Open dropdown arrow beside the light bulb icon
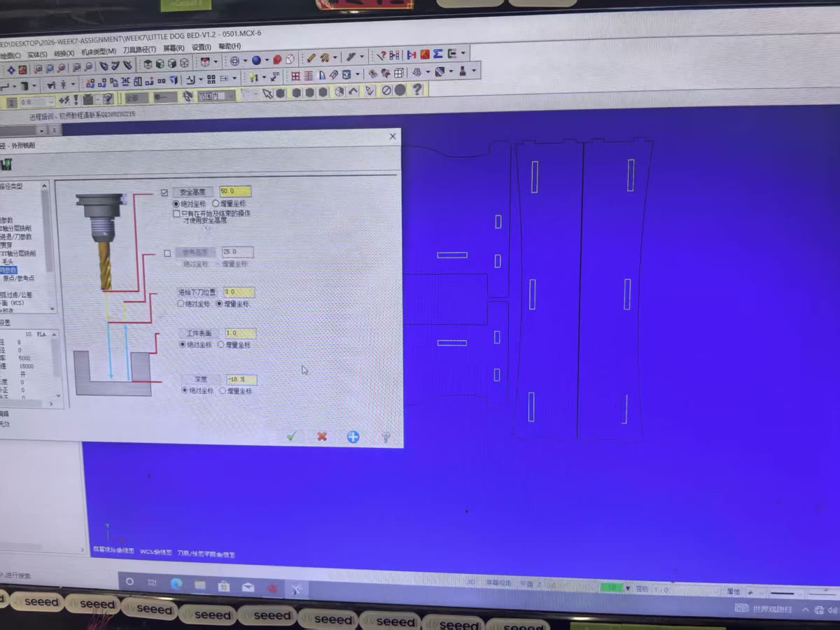 pyautogui.click(x=263, y=78)
